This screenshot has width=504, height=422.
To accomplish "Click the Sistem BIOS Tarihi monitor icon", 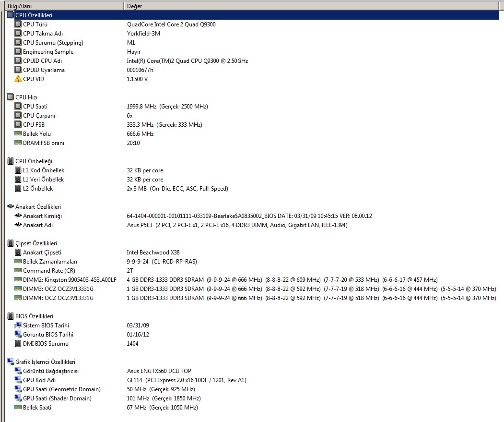I will coord(18,325).
